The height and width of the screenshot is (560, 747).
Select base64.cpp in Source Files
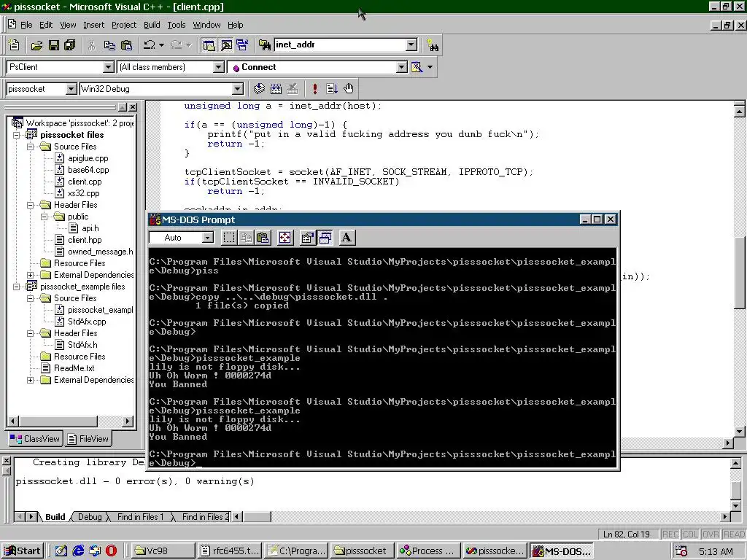pos(88,170)
